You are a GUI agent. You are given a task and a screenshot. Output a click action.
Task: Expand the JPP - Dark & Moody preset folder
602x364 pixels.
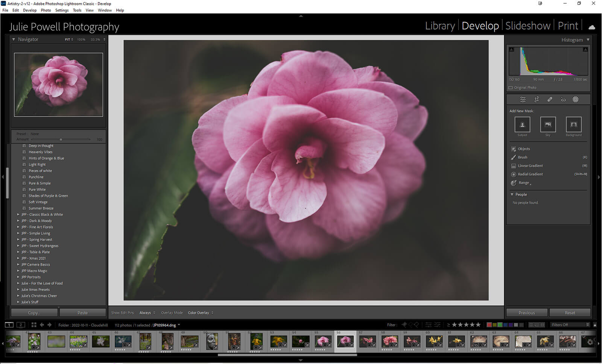click(x=18, y=221)
